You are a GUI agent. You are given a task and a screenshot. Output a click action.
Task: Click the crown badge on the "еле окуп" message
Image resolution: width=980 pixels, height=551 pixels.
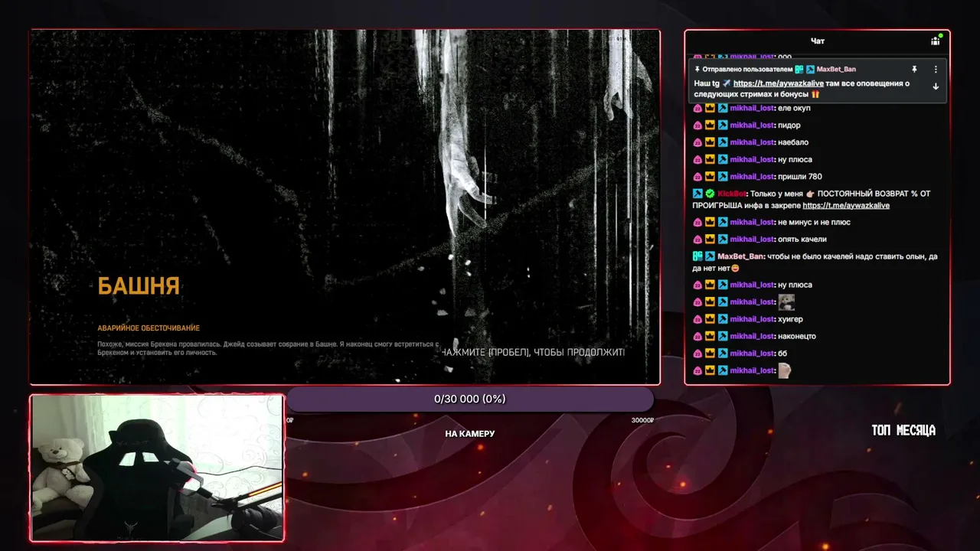[x=710, y=108]
